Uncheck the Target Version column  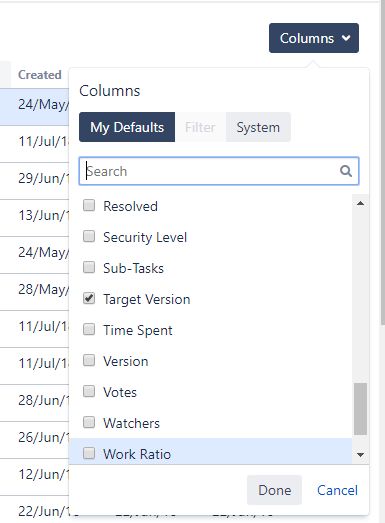click(89, 299)
